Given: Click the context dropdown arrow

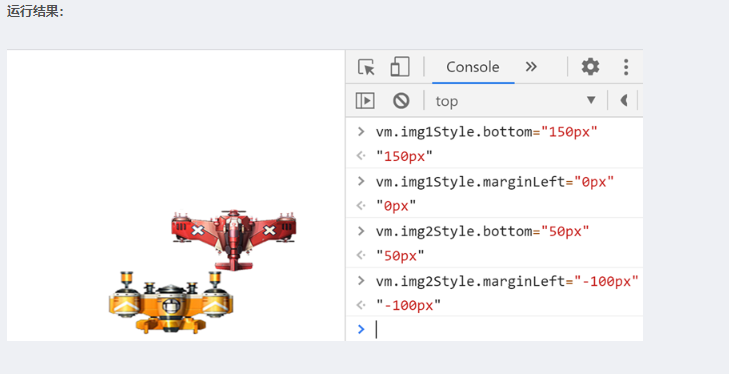Looking at the screenshot, I should click(591, 100).
